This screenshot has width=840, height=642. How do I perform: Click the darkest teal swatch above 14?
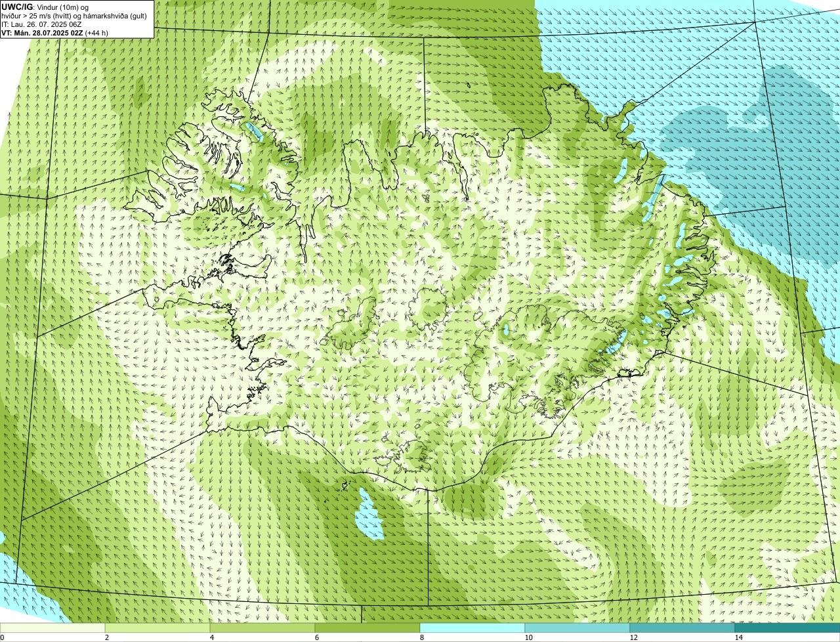tap(787, 628)
